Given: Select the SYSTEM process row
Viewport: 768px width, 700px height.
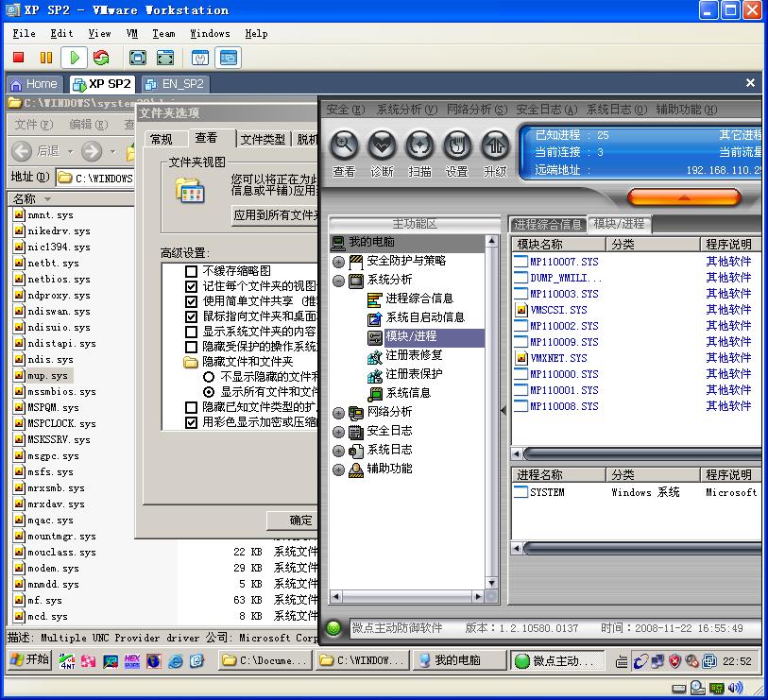Looking at the screenshot, I should [x=637, y=492].
